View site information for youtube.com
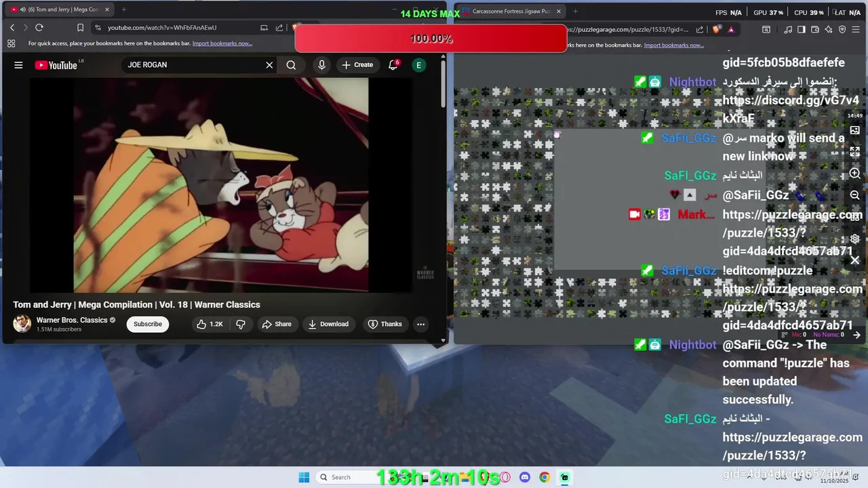 point(98,28)
